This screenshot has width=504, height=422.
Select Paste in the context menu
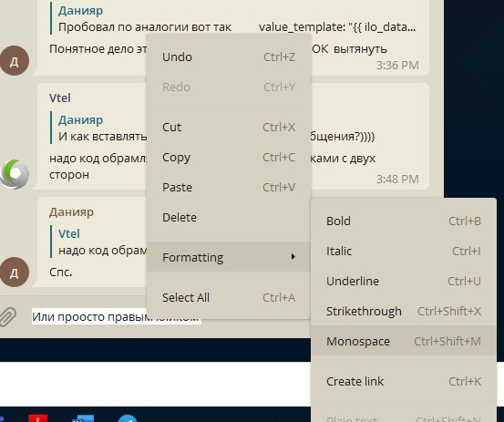(229, 187)
